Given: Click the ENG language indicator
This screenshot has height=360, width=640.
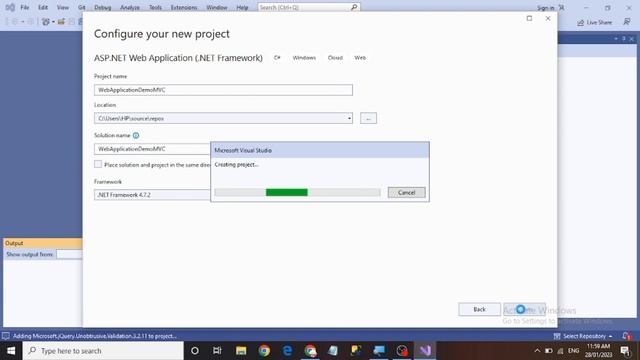Looking at the screenshot, I should (573, 351).
